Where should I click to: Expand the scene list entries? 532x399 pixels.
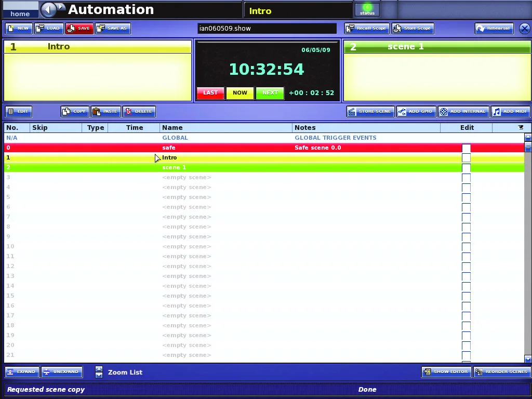point(22,372)
